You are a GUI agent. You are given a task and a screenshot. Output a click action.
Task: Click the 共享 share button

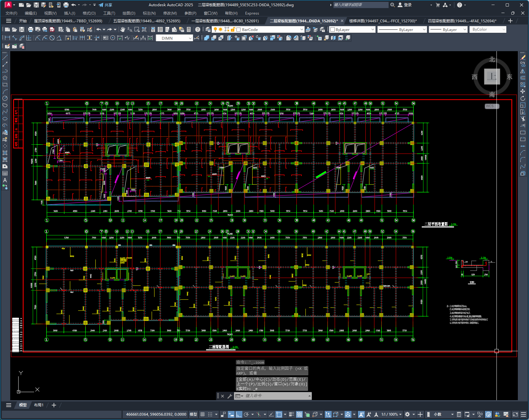click(x=105, y=5)
